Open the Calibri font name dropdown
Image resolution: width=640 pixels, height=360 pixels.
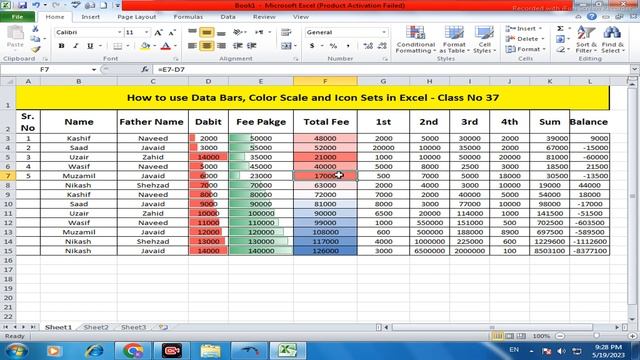coord(119,32)
